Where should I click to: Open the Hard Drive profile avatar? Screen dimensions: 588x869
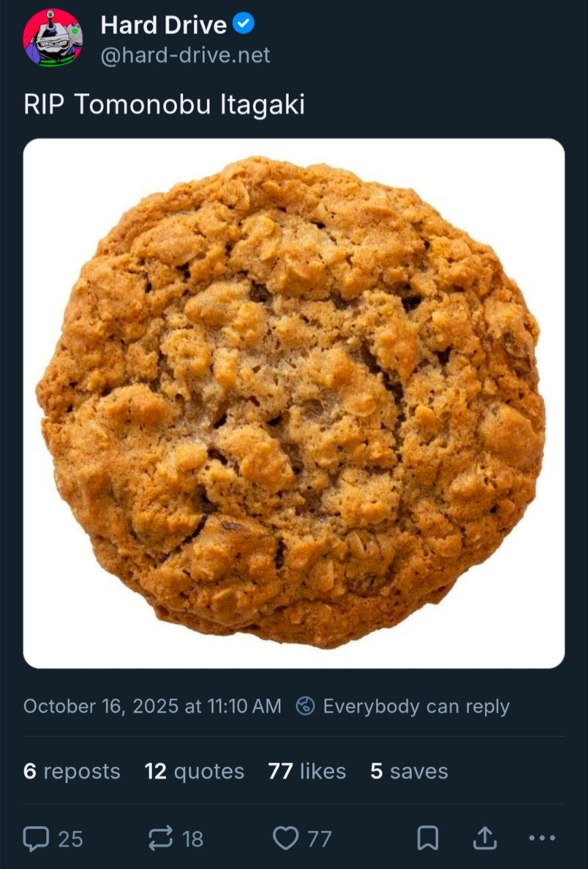[53, 37]
